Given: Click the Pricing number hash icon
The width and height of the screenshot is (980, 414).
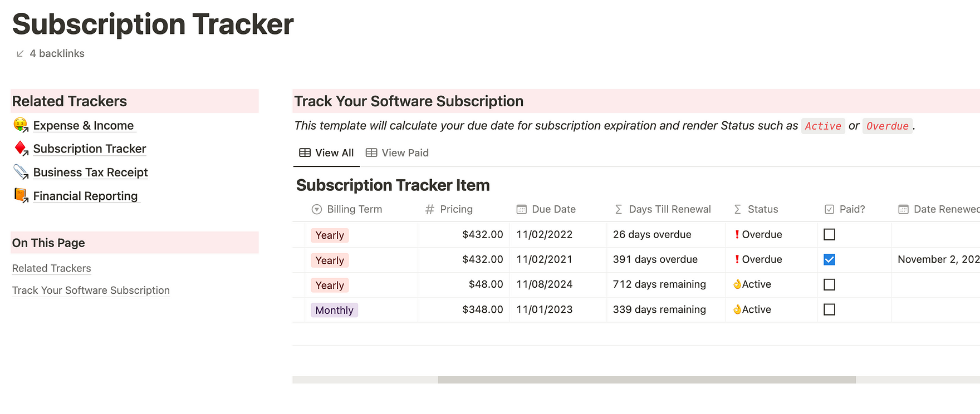Looking at the screenshot, I should click(x=429, y=209).
